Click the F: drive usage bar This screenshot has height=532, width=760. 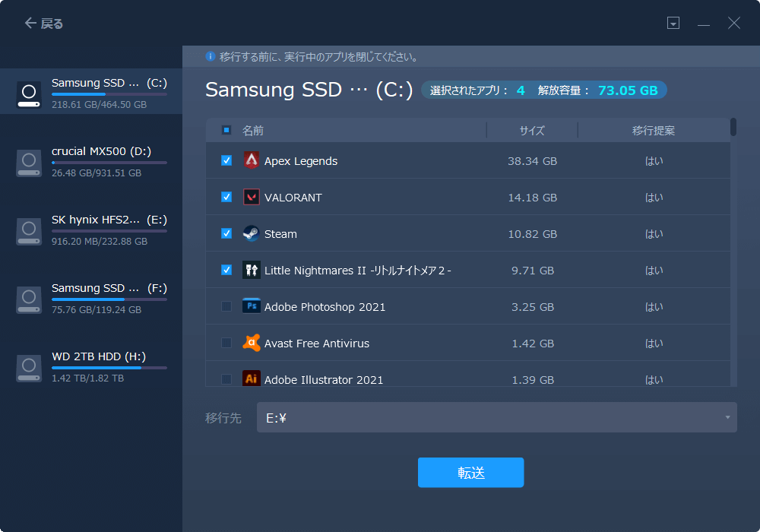tap(109, 299)
